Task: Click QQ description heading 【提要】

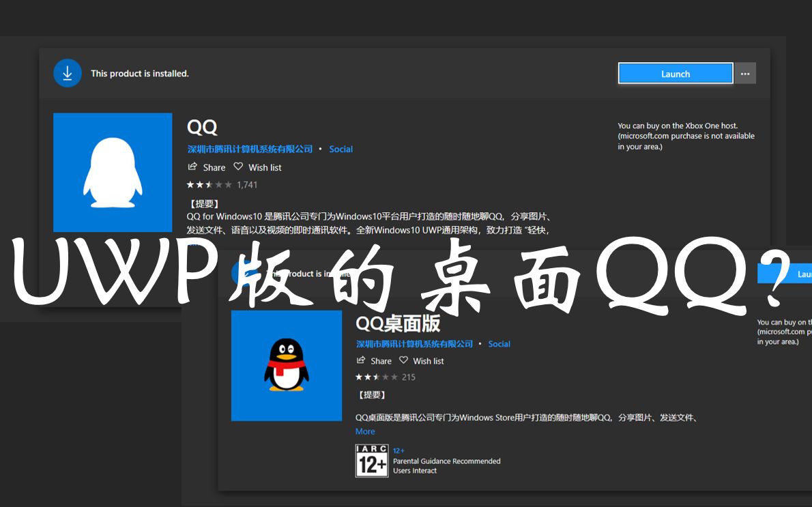Action: point(204,203)
